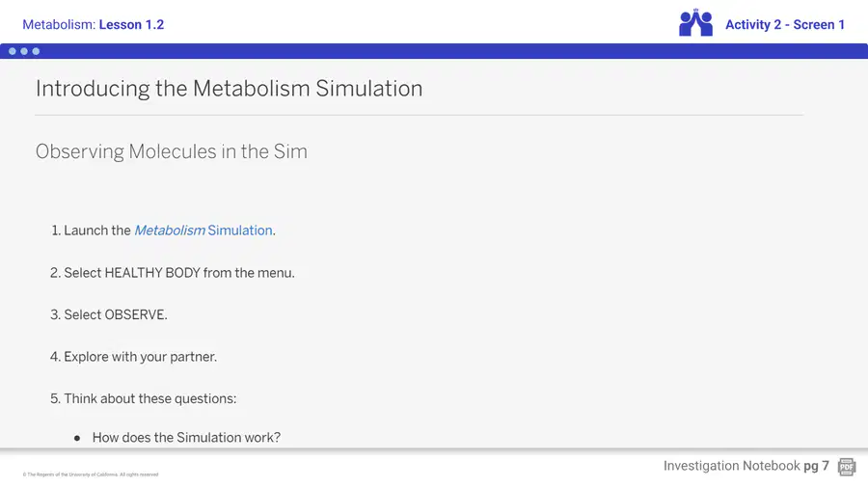Click the Think about these questions step
The image size is (868, 488).
(x=144, y=399)
